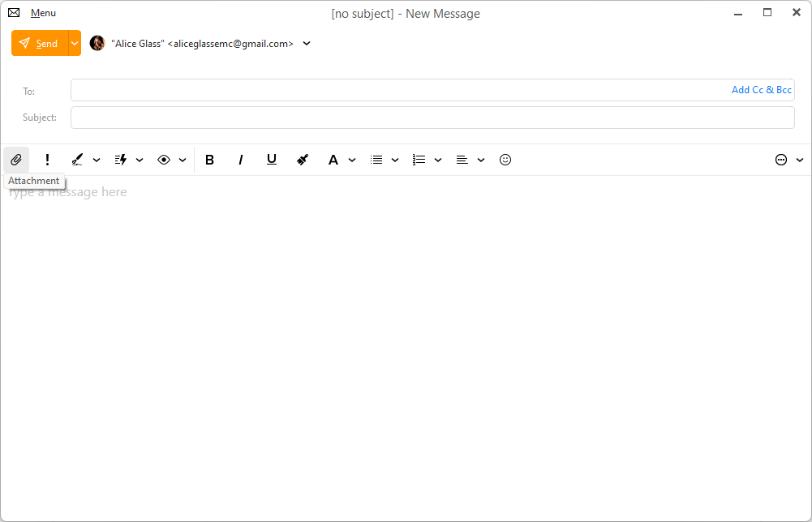
Task: Toggle underline formatting
Action: click(x=272, y=160)
